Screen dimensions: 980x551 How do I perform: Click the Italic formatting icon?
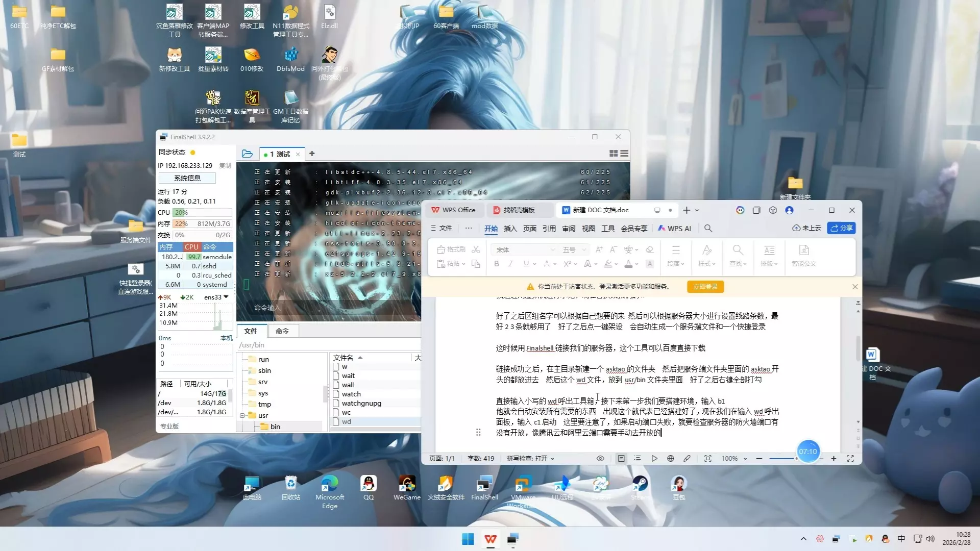[x=510, y=264]
